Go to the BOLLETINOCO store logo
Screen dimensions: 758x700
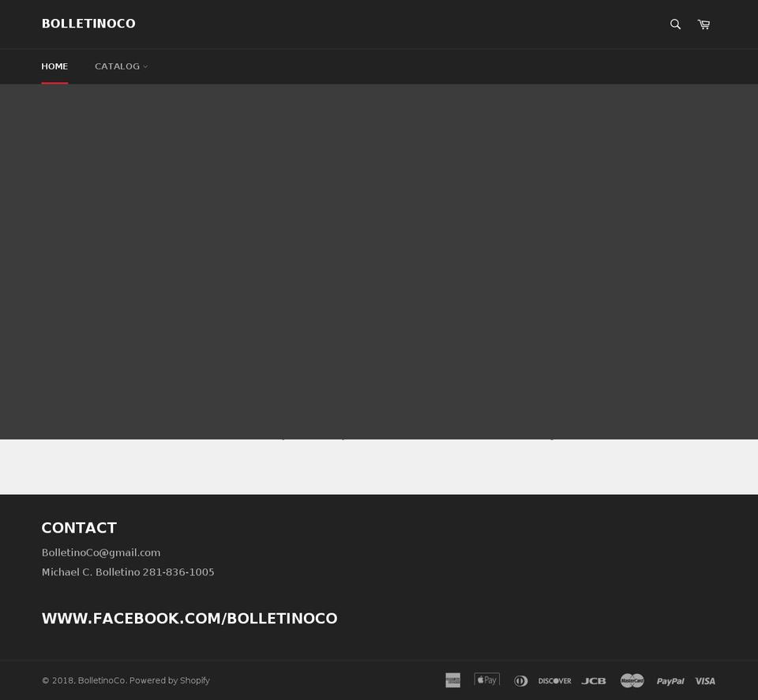(x=88, y=24)
